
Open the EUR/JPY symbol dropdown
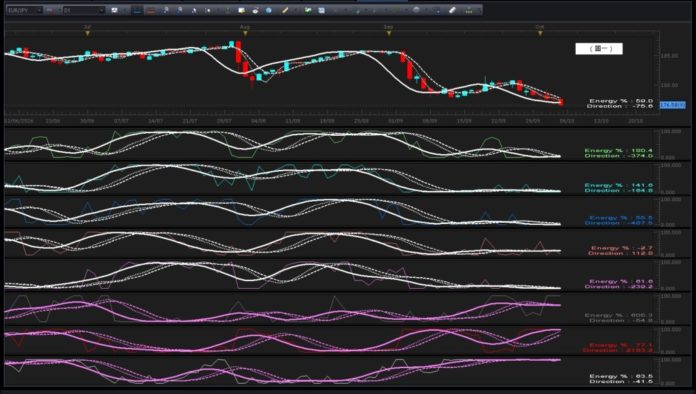coord(24,10)
